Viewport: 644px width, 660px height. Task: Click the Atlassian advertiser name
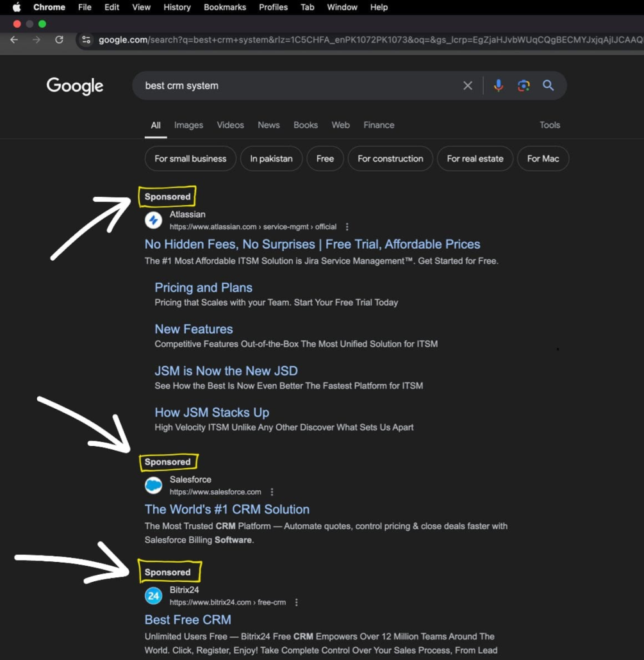tap(187, 214)
